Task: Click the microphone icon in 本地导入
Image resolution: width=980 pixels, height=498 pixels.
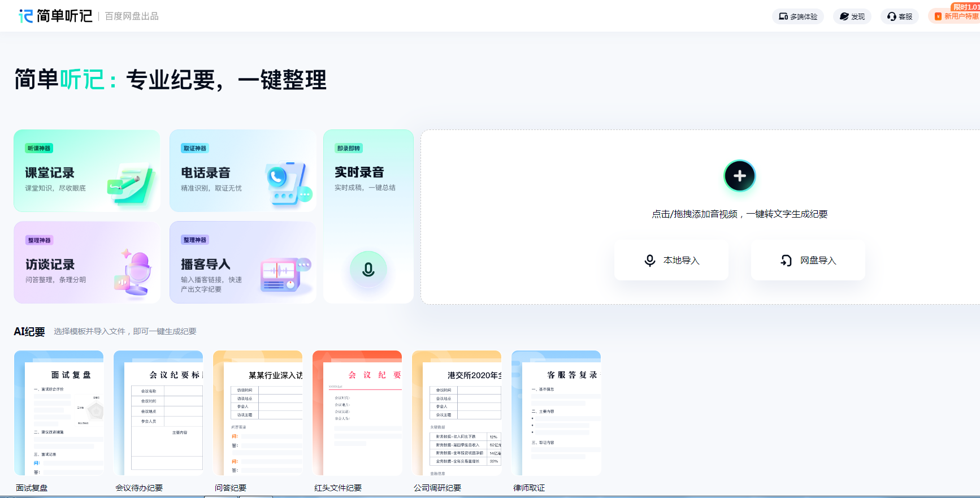Action: pyautogui.click(x=650, y=260)
